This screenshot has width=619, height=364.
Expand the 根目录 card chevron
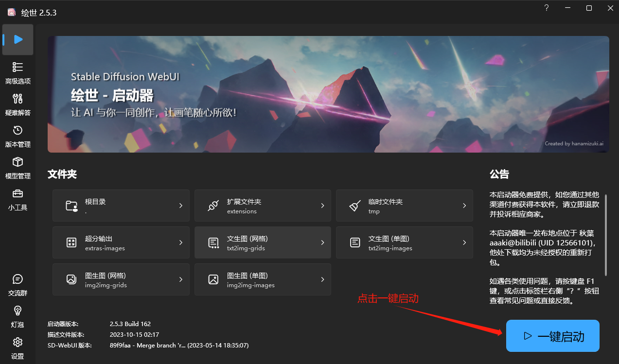click(x=181, y=206)
